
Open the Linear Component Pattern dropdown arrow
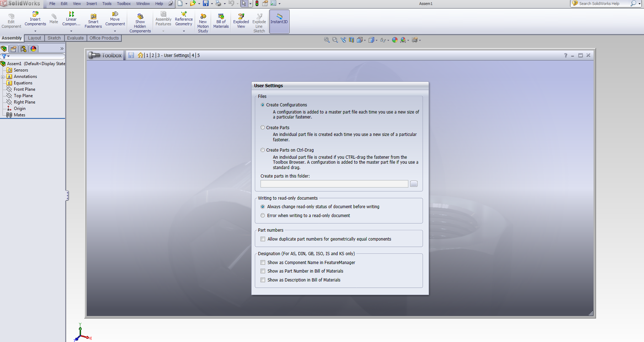[x=71, y=31]
